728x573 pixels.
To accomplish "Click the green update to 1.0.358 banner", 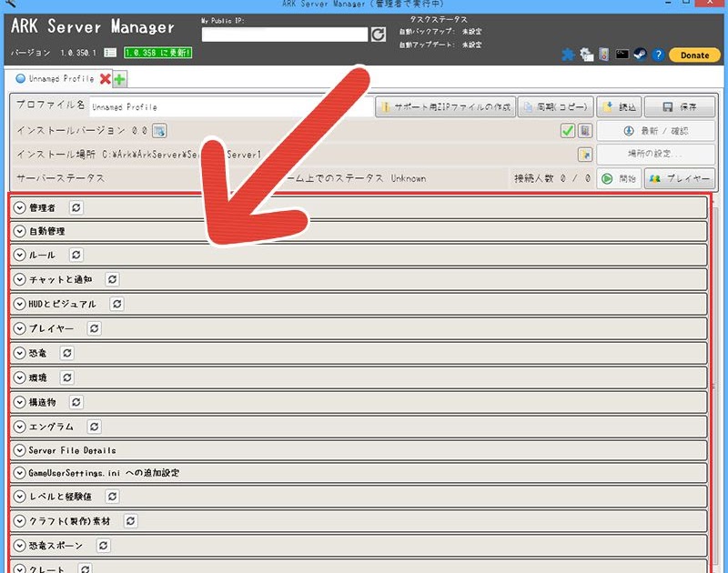I will point(157,53).
